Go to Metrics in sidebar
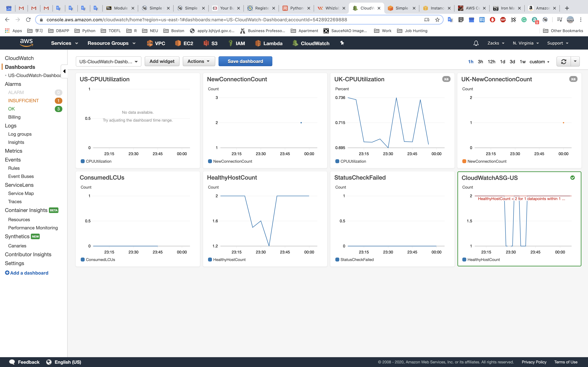The width and height of the screenshot is (588, 367). point(14,151)
